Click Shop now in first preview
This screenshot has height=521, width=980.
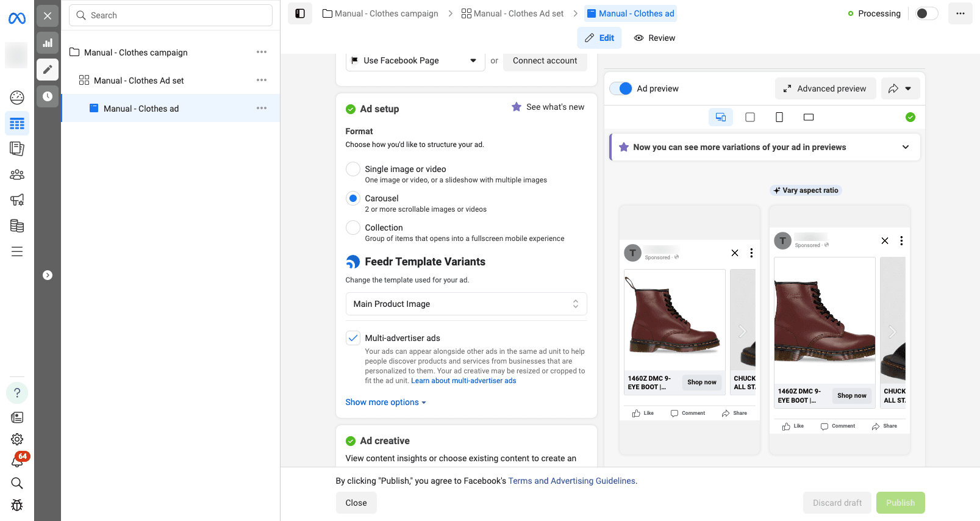tap(702, 382)
